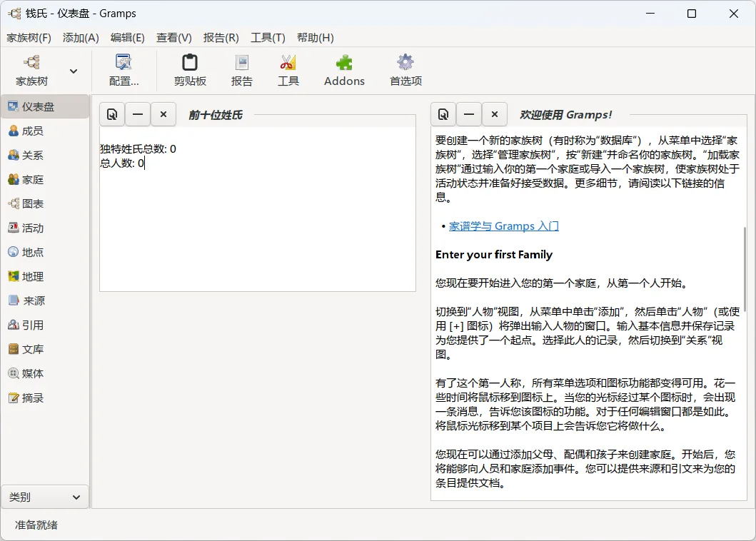The image size is (756, 541).
Task: Minimize the Gramps window
Action: (x=650, y=14)
